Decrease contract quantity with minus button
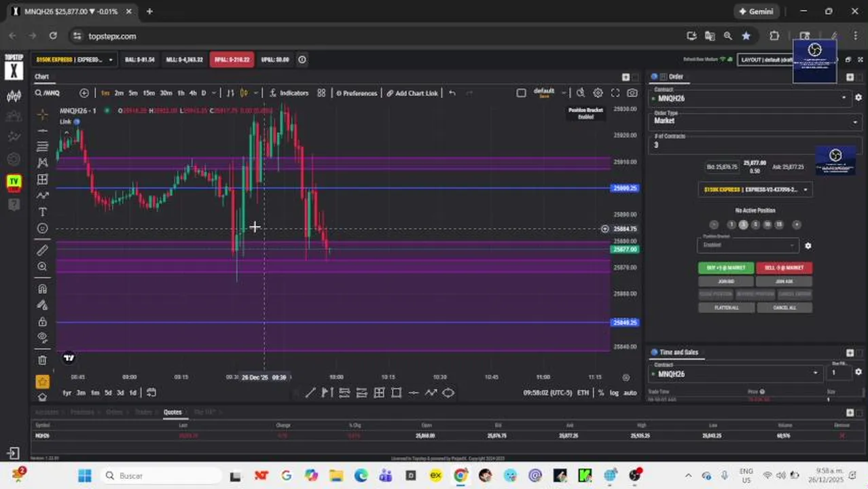The image size is (868, 489). 714,225
